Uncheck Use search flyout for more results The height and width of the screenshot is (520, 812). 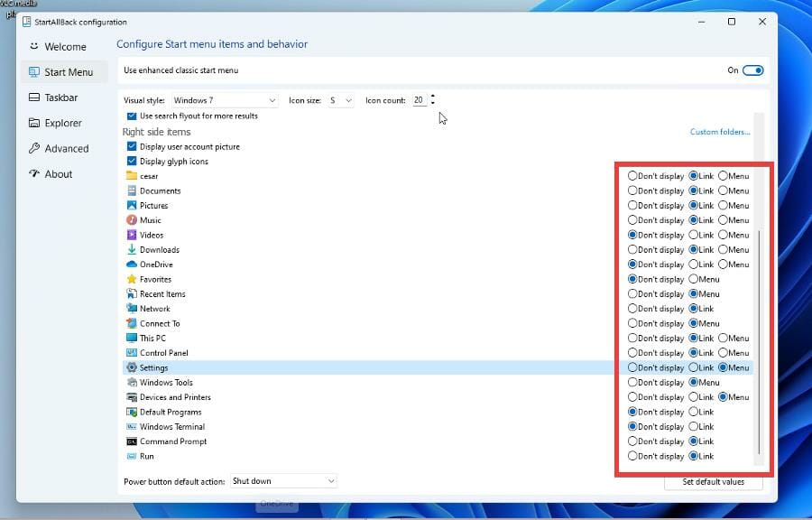132,116
